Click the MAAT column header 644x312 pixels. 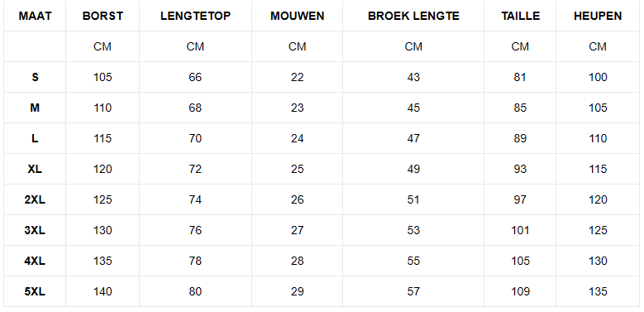(35, 16)
